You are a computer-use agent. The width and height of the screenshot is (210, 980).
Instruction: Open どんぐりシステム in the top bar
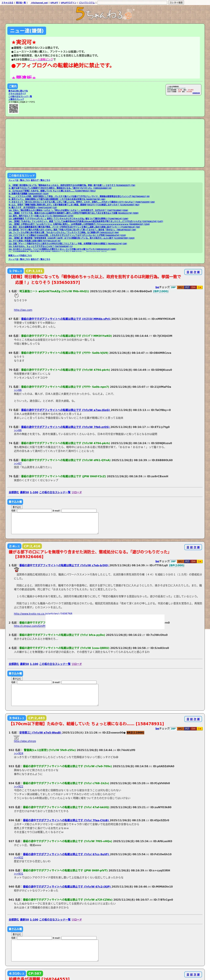pos(87,3)
